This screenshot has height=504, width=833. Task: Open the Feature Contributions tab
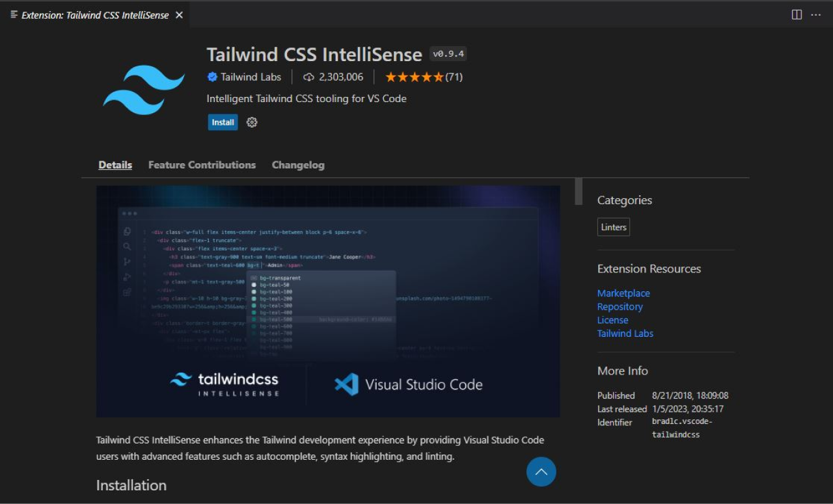[202, 165]
